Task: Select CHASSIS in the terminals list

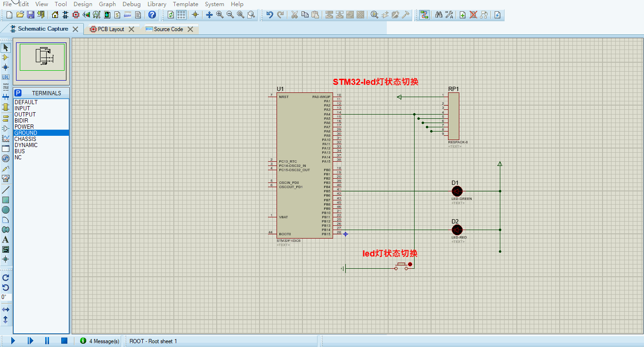Action: click(x=41, y=139)
